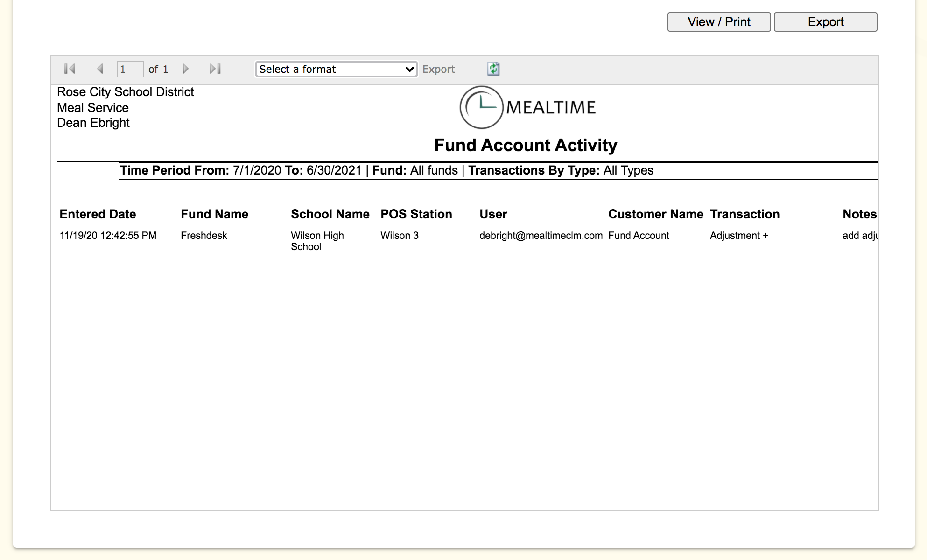Click the School Name column header

pyautogui.click(x=330, y=214)
